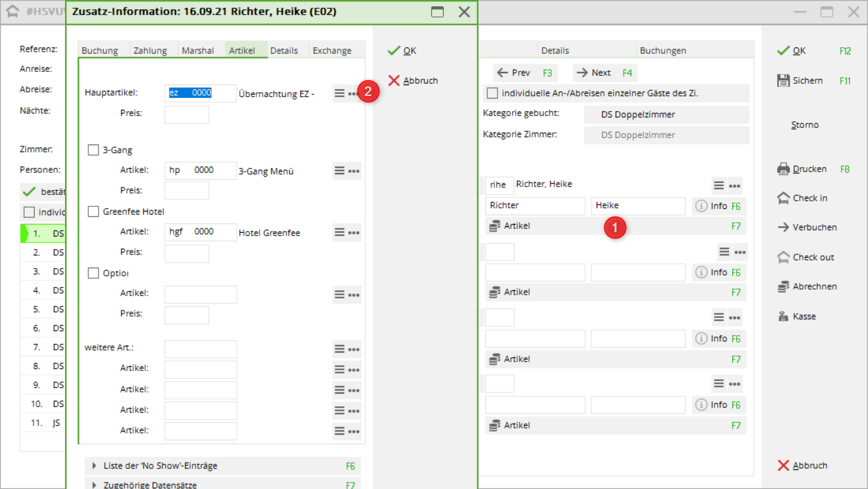Click the Check in house icon
Image resolution: width=868 pixels, height=489 pixels.
pos(783,198)
